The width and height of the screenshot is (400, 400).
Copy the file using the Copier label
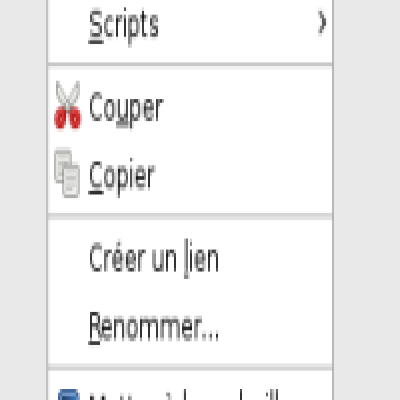click(x=122, y=177)
